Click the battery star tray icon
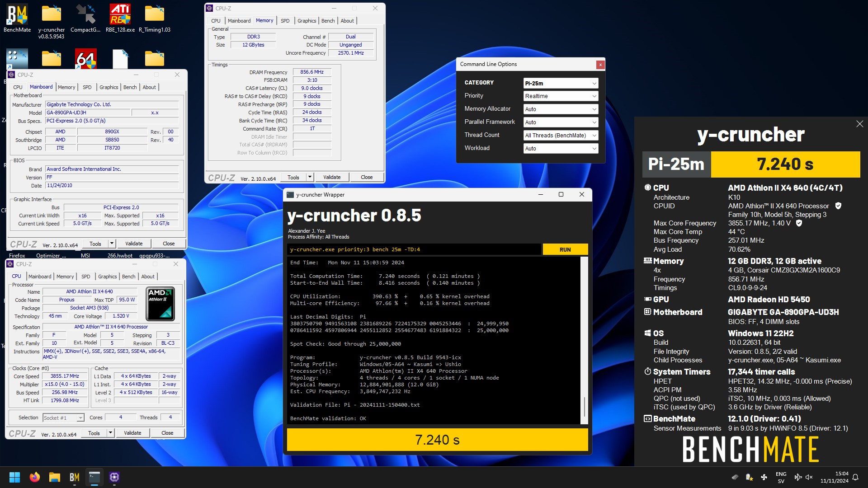Image resolution: width=868 pixels, height=488 pixels. (749, 477)
